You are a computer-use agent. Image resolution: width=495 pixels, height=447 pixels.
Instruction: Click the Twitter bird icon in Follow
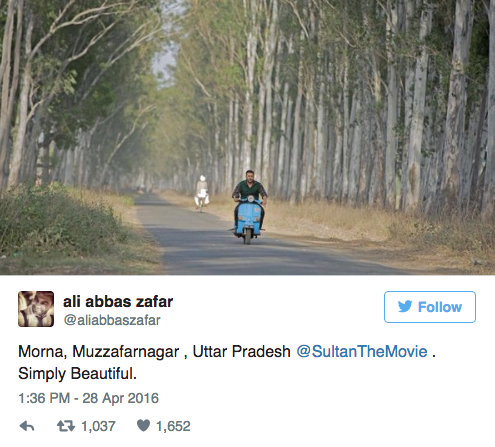405,307
